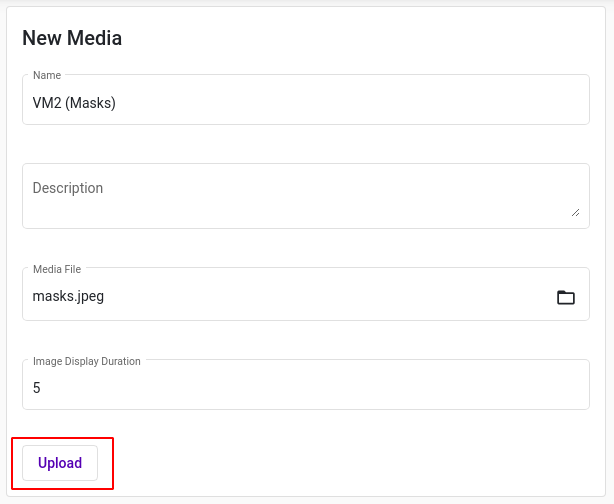Image resolution: width=614 pixels, height=504 pixels.
Task: Click the word Masks in Name field
Action: (91, 103)
